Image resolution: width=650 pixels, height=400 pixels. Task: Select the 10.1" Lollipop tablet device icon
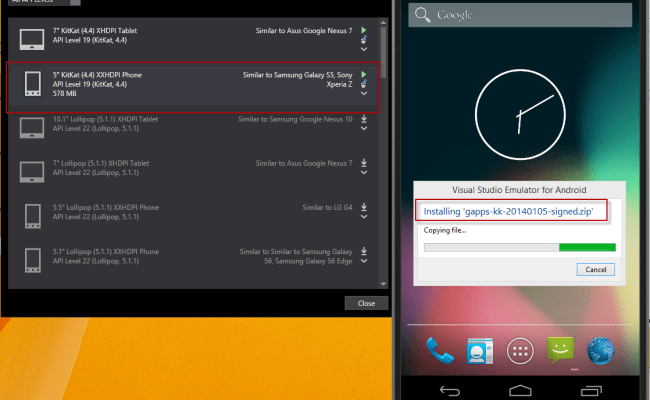[32, 128]
